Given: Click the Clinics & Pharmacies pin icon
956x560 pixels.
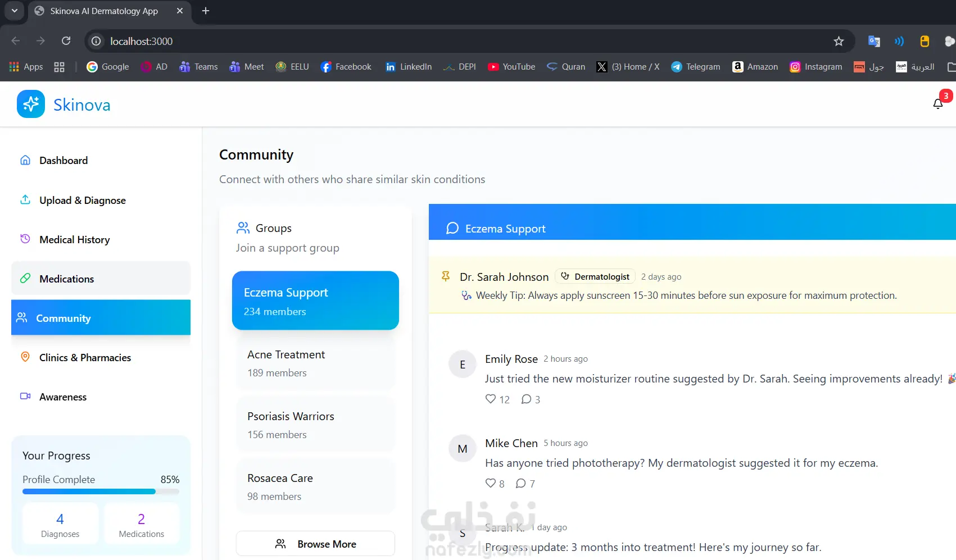Looking at the screenshot, I should [25, 357].
